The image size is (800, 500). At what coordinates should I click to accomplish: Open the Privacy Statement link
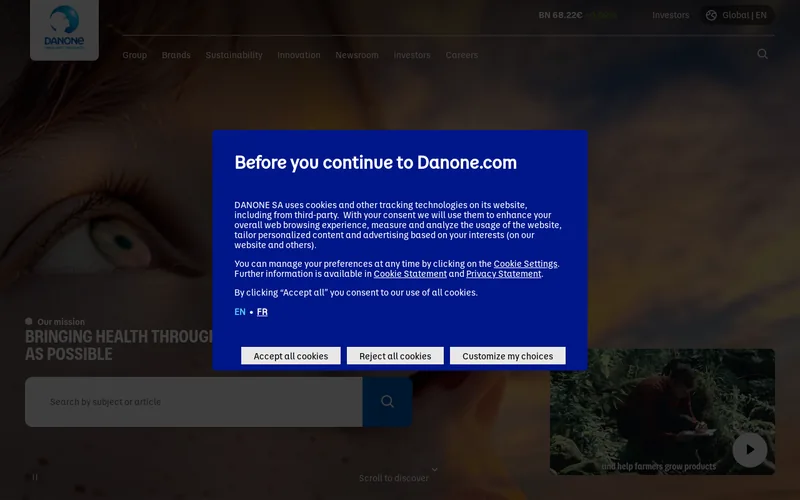[503, 273]
